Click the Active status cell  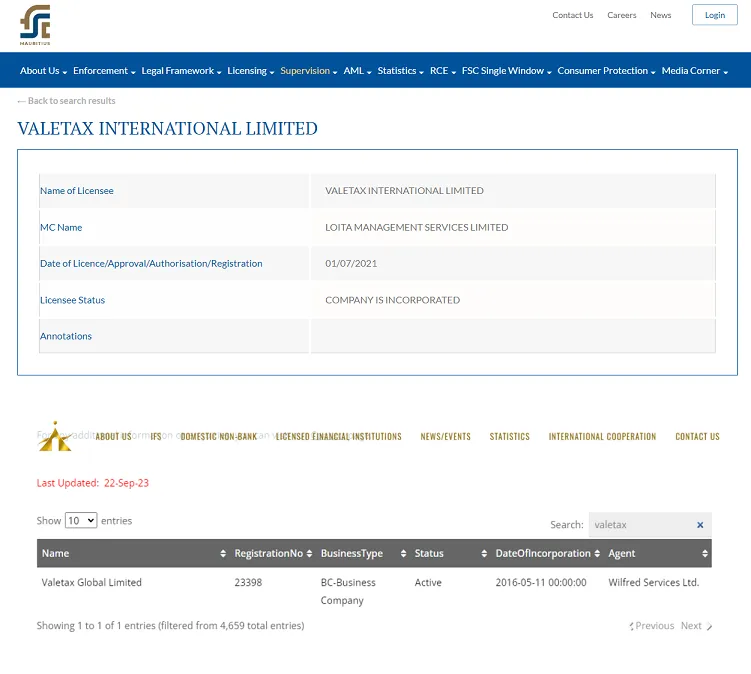(428, 583)
